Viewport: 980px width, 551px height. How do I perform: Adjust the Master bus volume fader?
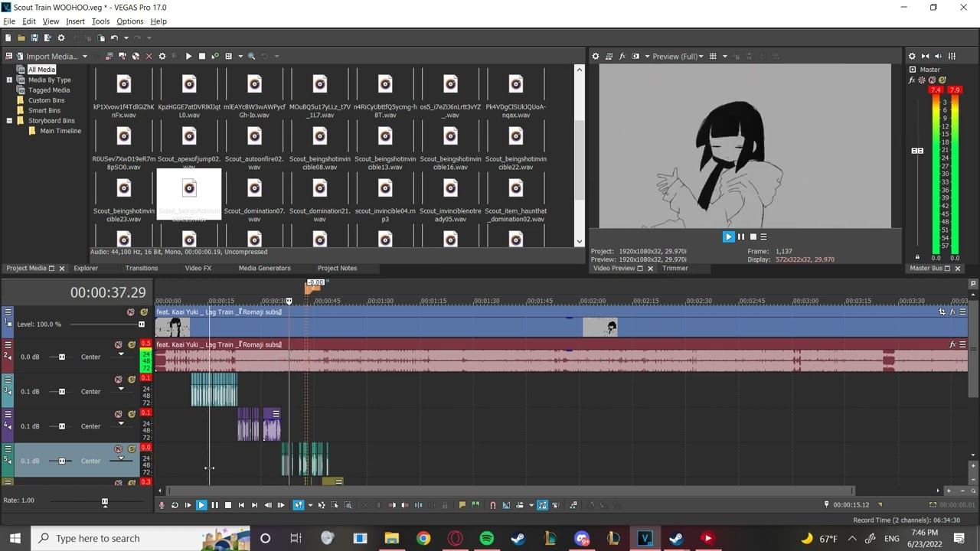click(x=917, y=151)
